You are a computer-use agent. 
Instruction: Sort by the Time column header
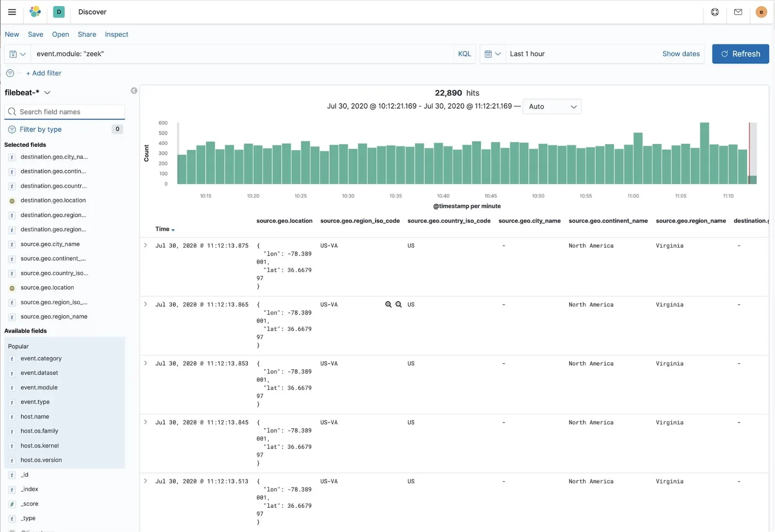(165, 229)
